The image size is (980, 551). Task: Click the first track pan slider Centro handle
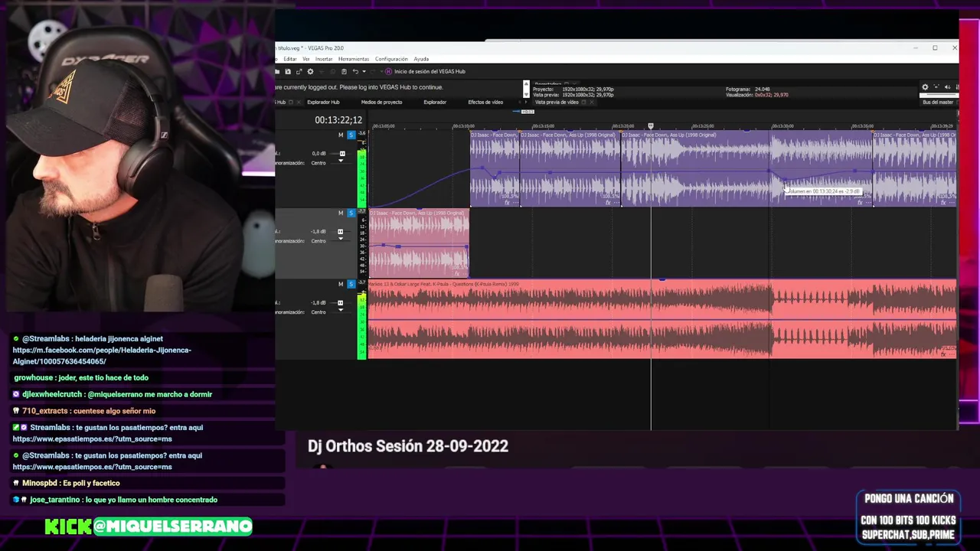point(341,162)
